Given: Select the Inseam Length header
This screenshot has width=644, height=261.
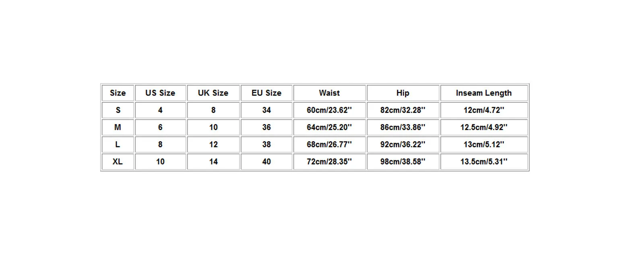Looking at the screenshot, I should coord(483,93).
